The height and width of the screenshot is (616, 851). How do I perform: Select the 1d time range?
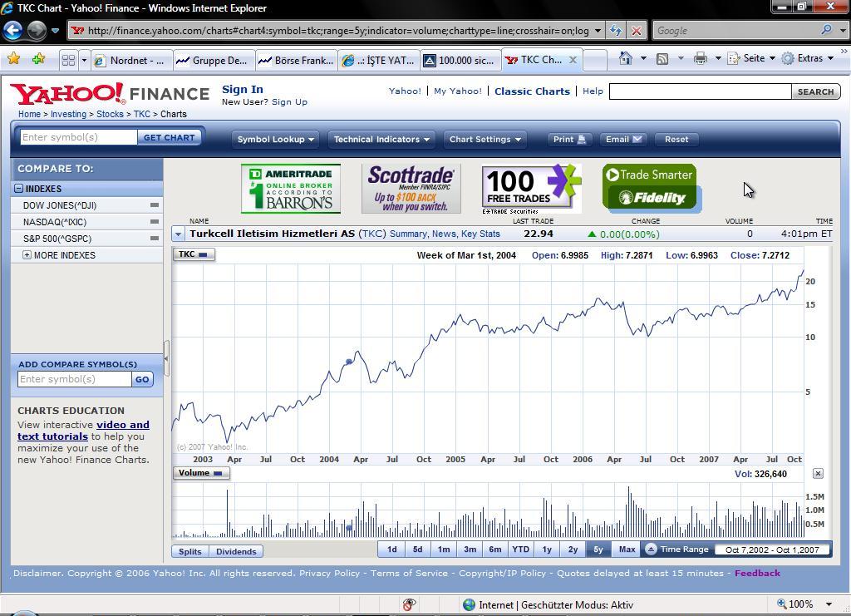(392, 549)
